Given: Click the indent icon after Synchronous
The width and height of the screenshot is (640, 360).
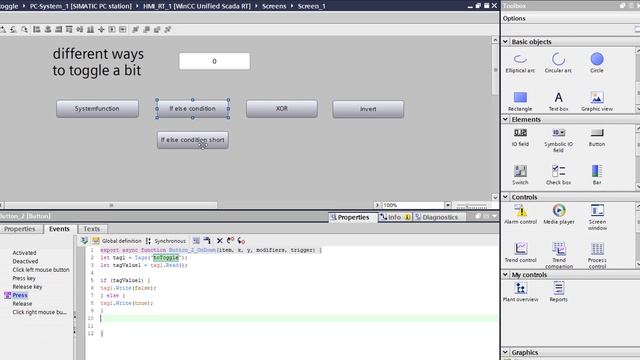Looking at the screenshot, I should tap(196, 241).
